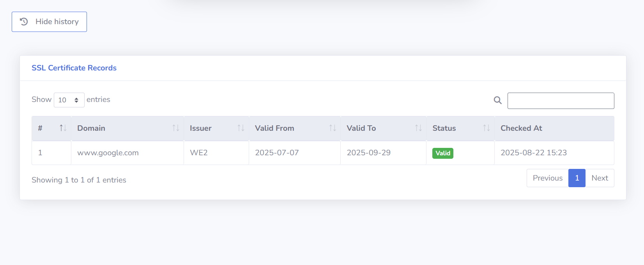Sort by Status column arrows

[486, 128]
